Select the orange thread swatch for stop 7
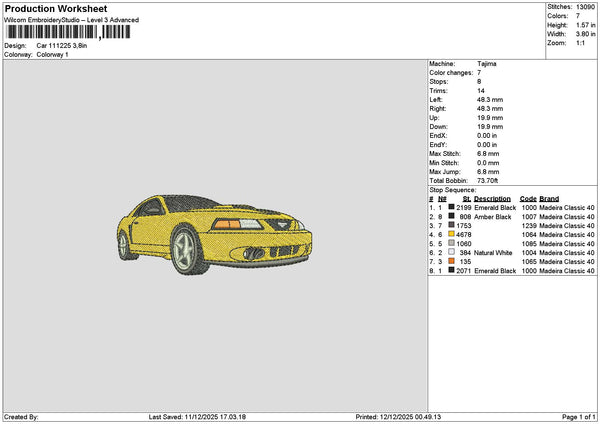Screen dimensions: 600x424 pyautogui.click(x=452, y=261)
